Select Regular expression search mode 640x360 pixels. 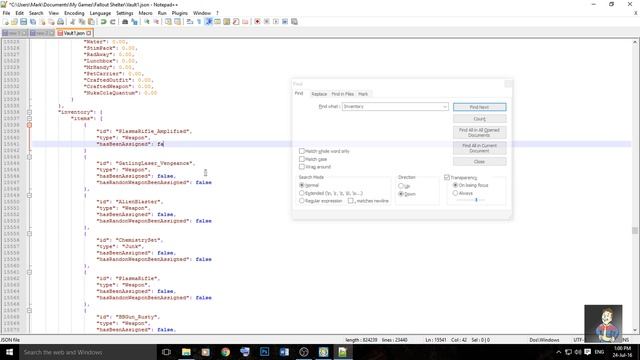(302, 201)
